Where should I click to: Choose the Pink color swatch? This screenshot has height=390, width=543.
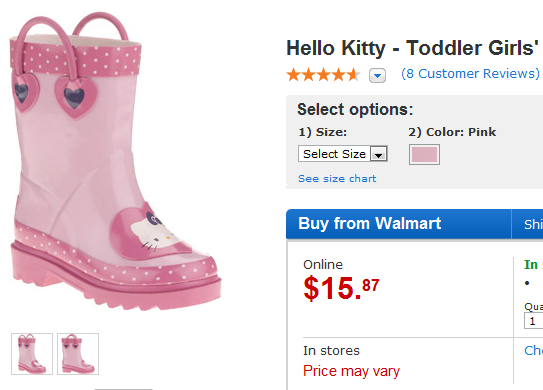pos(424,154)
